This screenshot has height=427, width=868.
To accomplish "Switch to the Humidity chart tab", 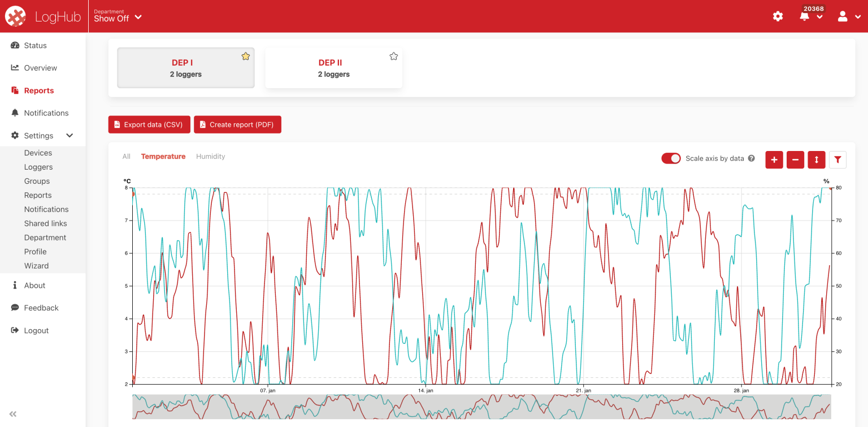I will click(x=210, y=157).
